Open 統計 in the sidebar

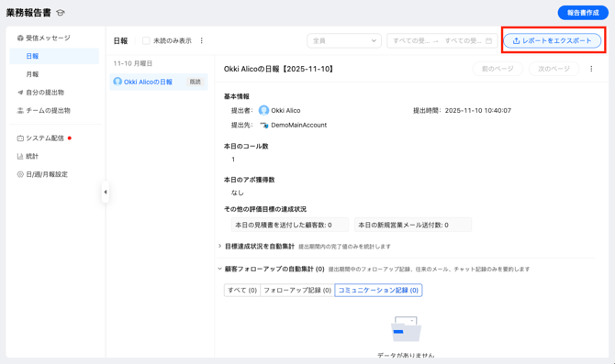pos(32,157)
